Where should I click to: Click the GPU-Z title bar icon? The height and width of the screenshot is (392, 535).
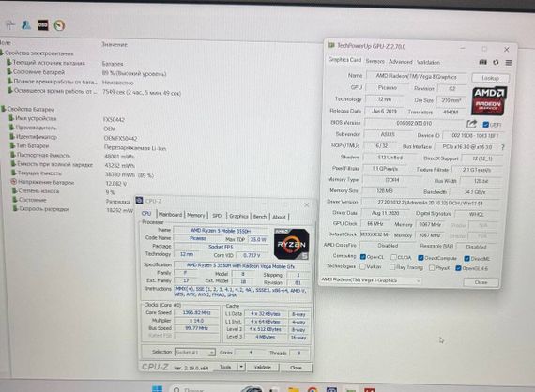tap(330, 45)
